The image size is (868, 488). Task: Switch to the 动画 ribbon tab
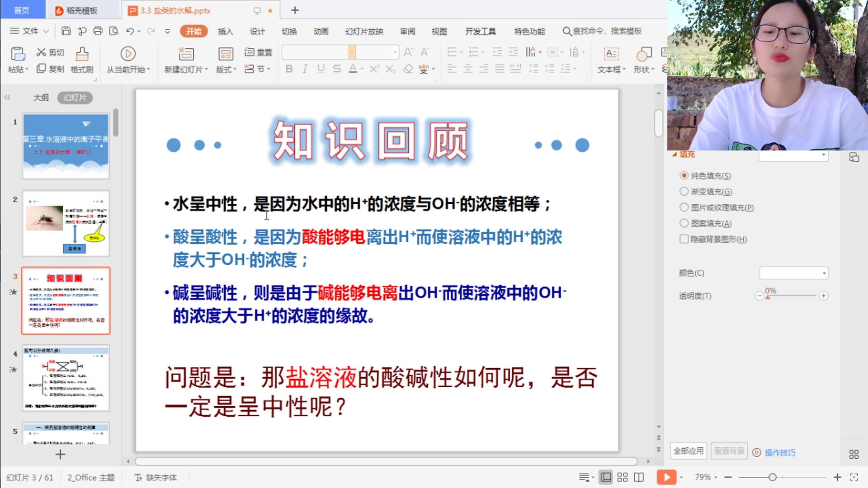click(x=320, y=31)
